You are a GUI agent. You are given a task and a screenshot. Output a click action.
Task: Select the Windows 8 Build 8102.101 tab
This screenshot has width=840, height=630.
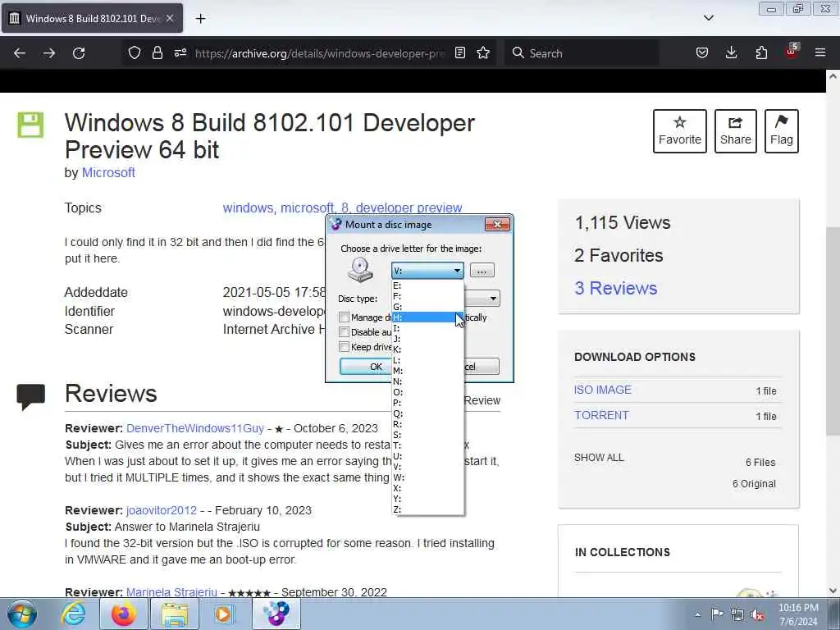point(92,18)
